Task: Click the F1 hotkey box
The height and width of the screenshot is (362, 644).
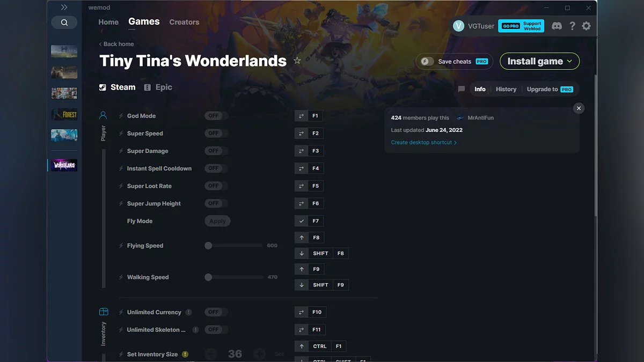Action: tap(315, 116)
